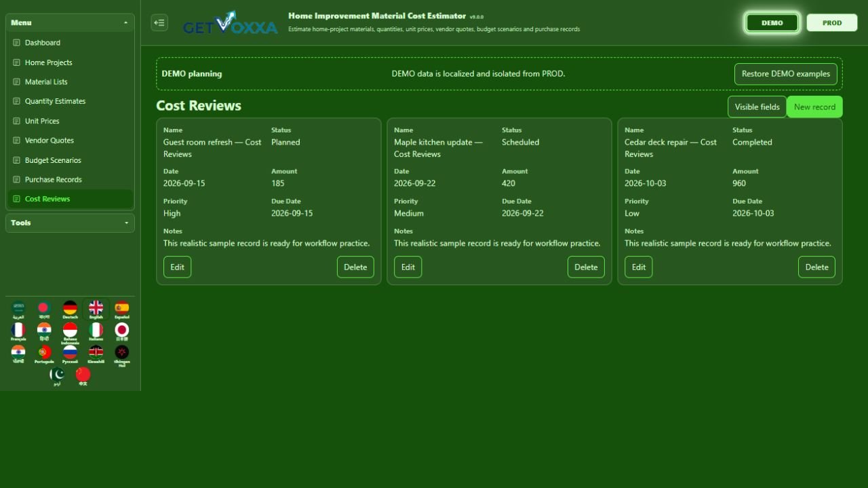Image resolution: width=868 pixels, height=488 pixels.
Task: Open Budget Scenarios
Action: (x=70, y=160)
